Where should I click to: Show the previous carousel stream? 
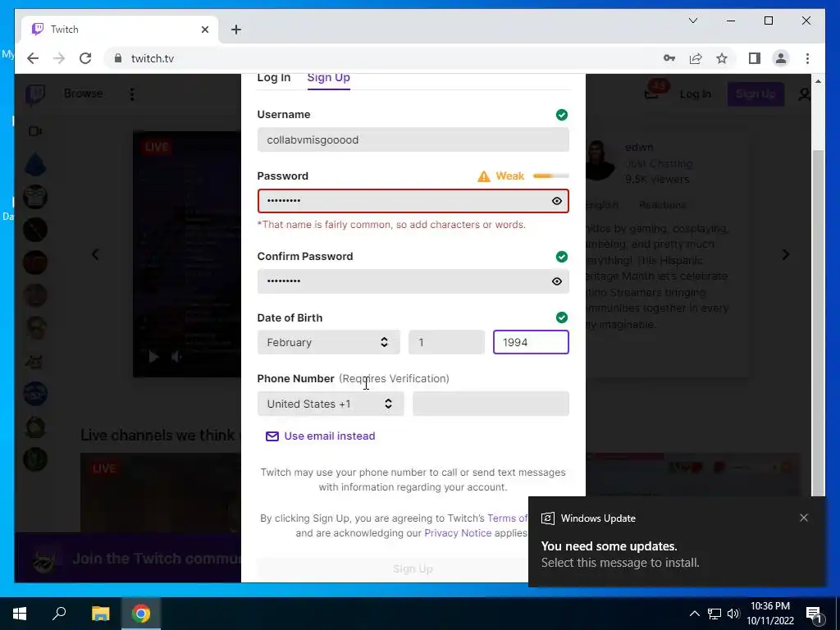[95, 254]
